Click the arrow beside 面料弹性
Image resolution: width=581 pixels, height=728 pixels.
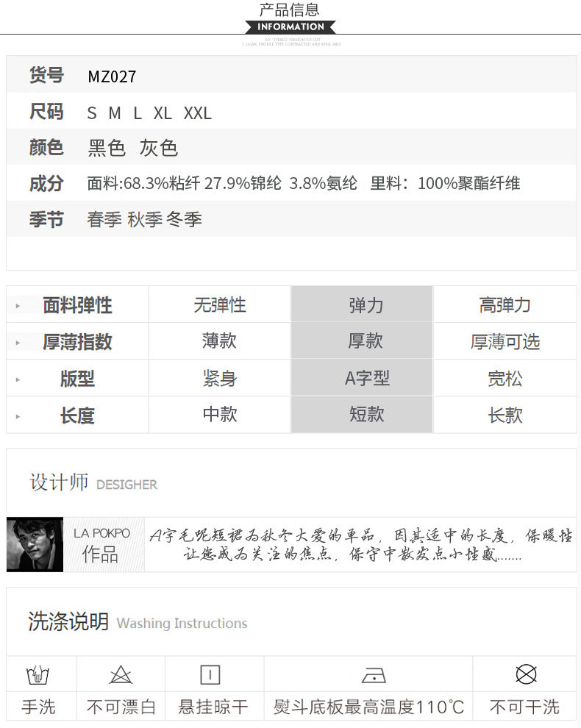(18, 306)
